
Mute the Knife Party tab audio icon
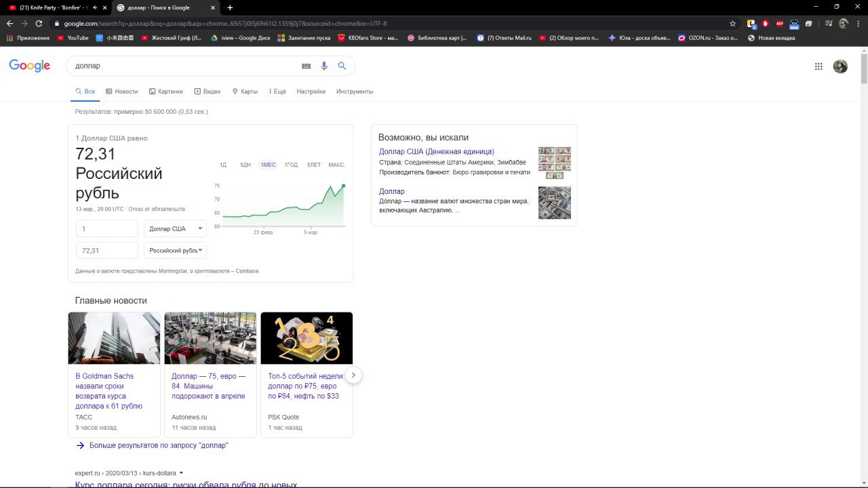[95, 7]
